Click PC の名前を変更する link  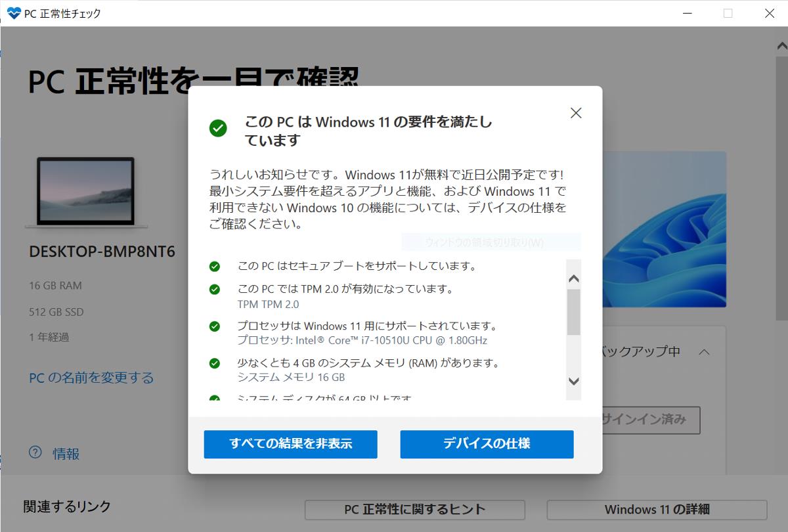click(x=91, y=378)
